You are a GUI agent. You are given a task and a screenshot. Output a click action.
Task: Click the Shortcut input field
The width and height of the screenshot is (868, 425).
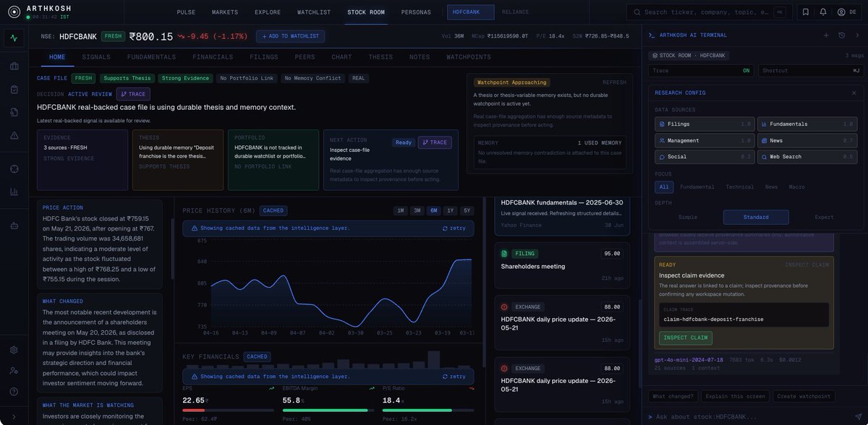pos(810,71)
